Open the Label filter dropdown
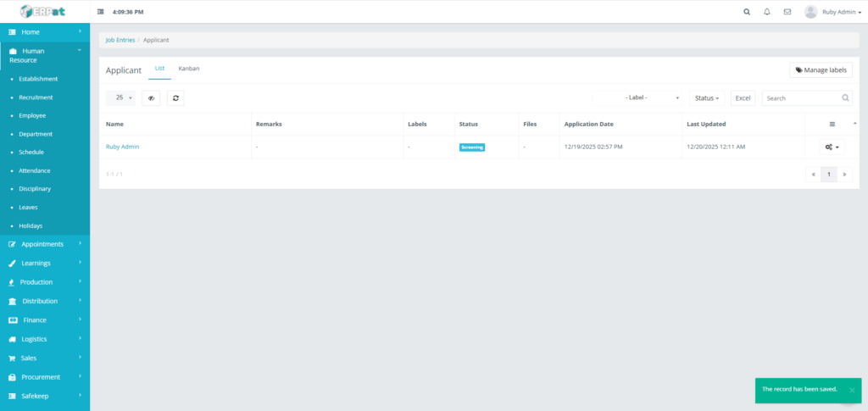Viewport: 868px width, 411px height. [x=638, y=98]
